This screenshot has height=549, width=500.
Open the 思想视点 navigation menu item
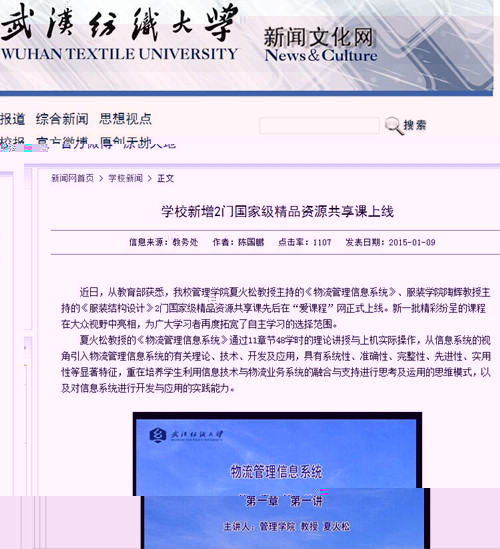point(125,119)
